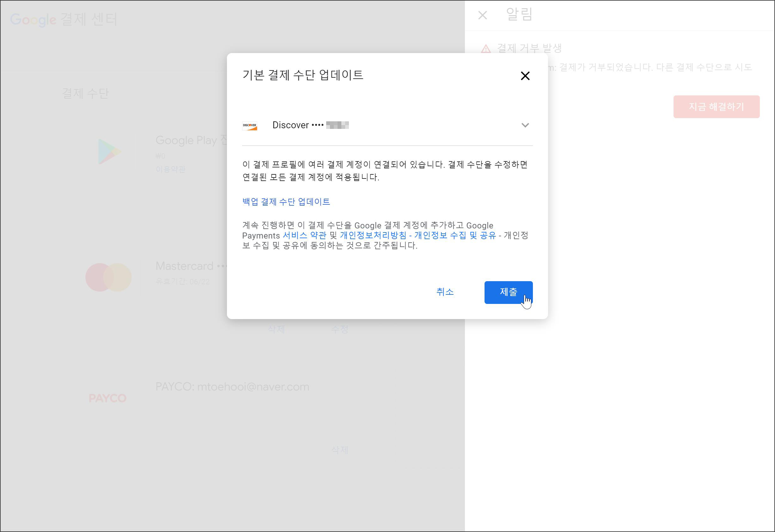Viewport: 775px width, 532px height.
Task: Click 삭제 under the PAYCO entry
Action: click(x=339, y=450)
